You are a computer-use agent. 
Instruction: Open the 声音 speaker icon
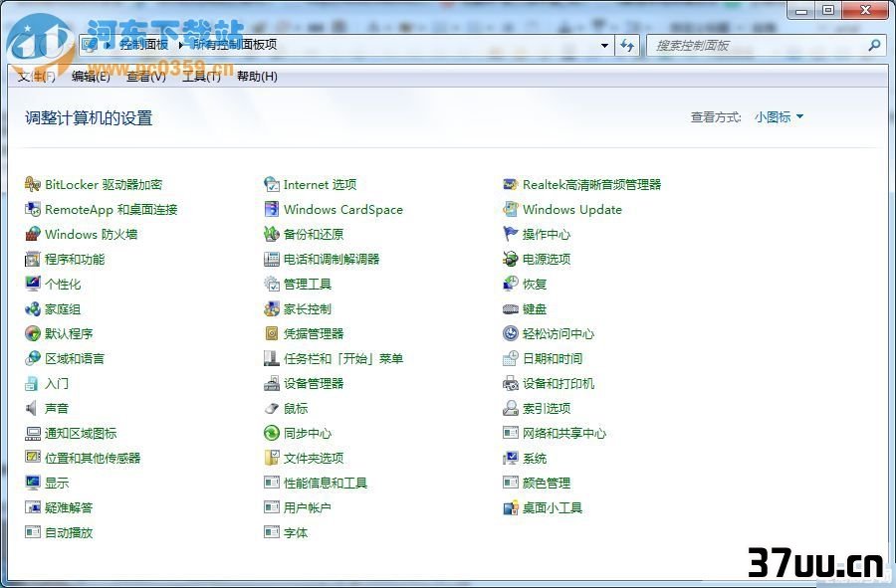click(33, 408)
